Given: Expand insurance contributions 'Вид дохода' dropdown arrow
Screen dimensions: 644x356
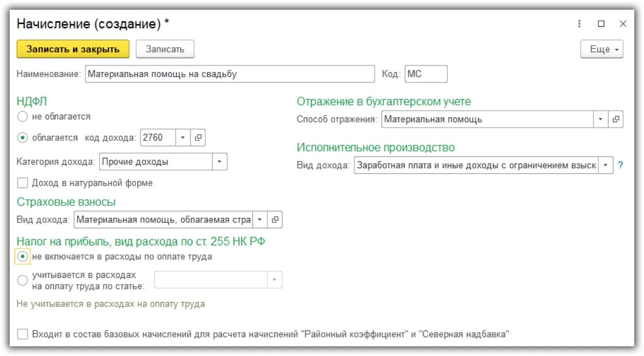Looking at the screenshot, I should [x=260, y=220].
